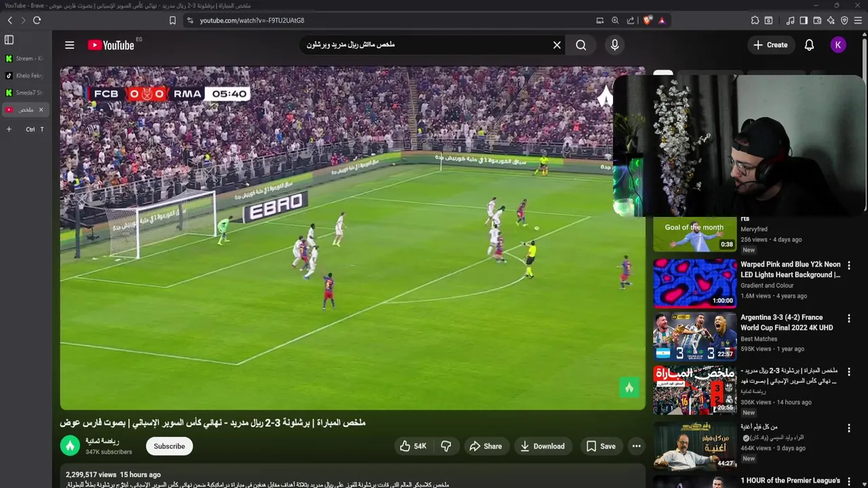Run the YouTube search magnifier button
This screenshot has height=488, width=868.
point(581,45)
